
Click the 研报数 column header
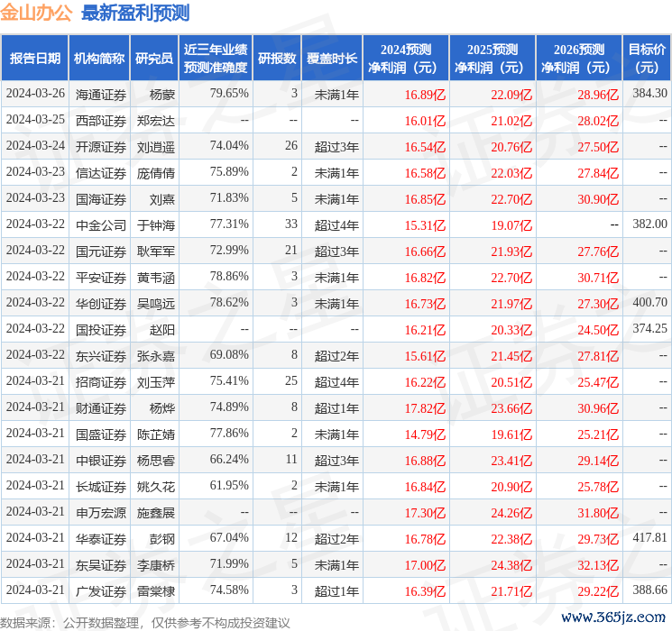277,59
